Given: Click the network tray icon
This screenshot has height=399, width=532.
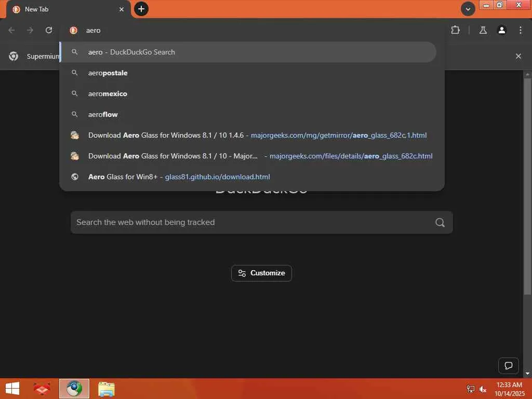Looking at the screenshot, I should (470, 389).
